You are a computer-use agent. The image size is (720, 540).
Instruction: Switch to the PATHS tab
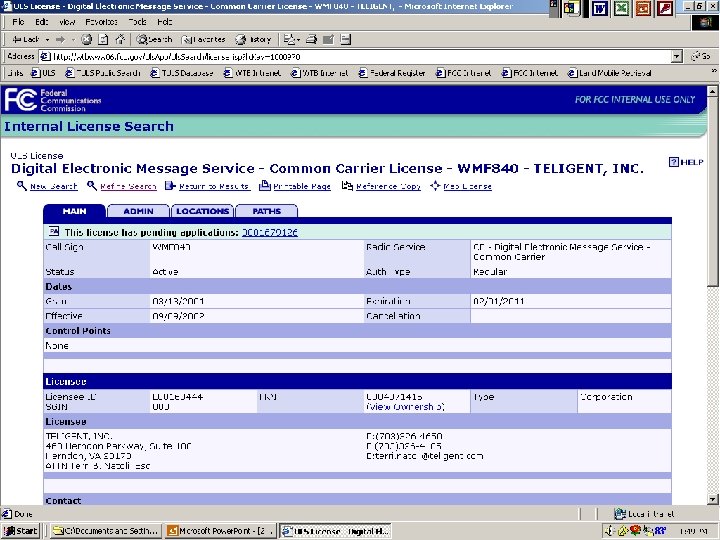click(x=266, y=211)
